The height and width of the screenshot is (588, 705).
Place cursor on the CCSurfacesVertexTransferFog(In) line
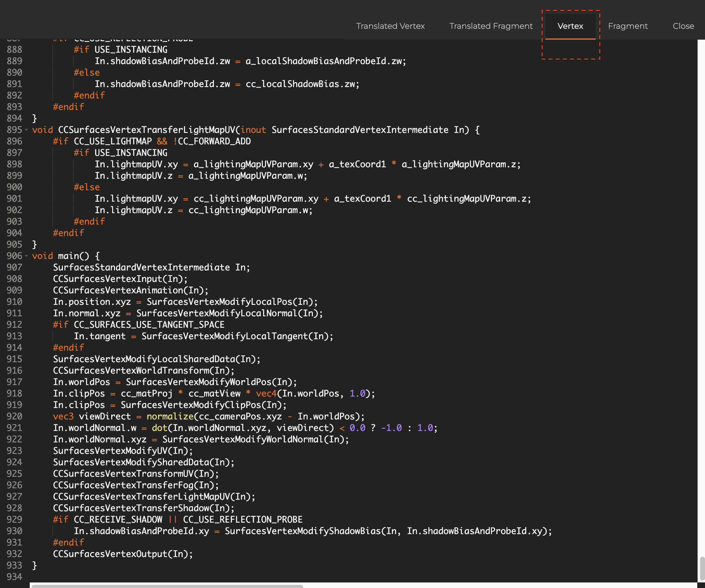[136, 485]
